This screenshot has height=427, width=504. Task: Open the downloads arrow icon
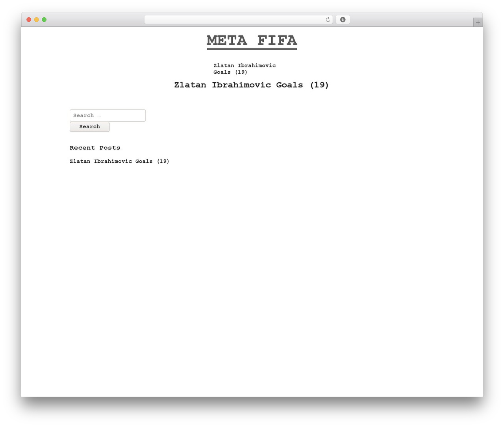click(x=343, y=20)
